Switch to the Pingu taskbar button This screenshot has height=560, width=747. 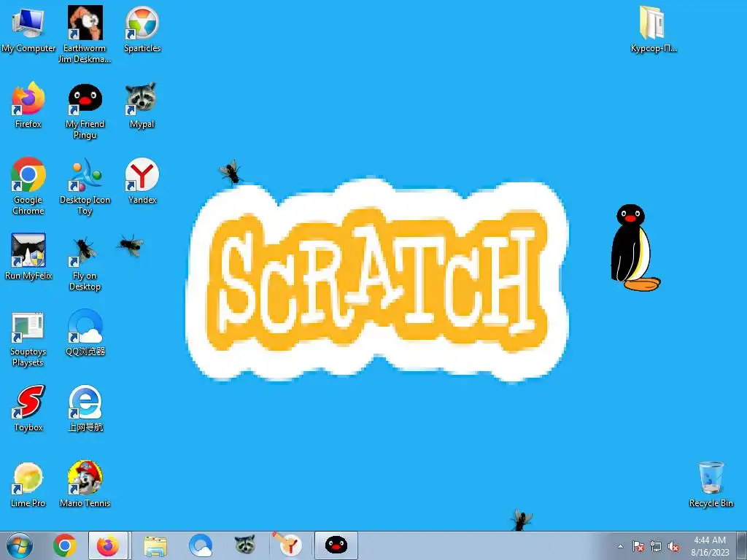pos(336,545)
